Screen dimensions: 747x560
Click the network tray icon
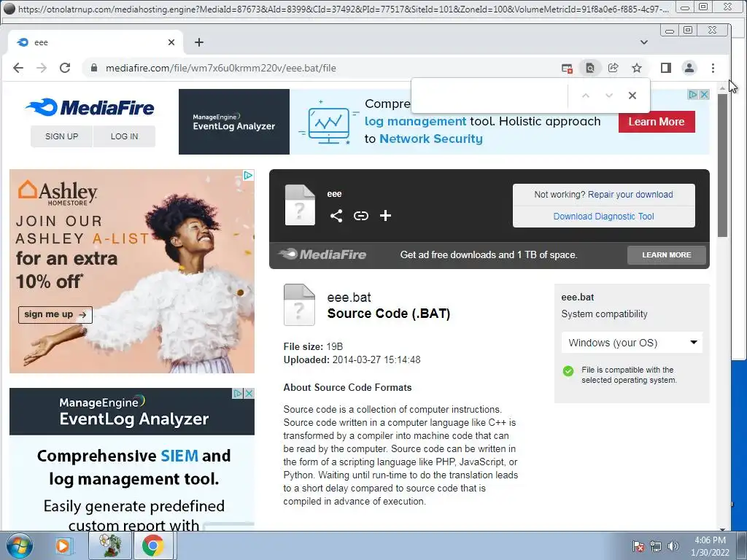click(x=656, y=546)
